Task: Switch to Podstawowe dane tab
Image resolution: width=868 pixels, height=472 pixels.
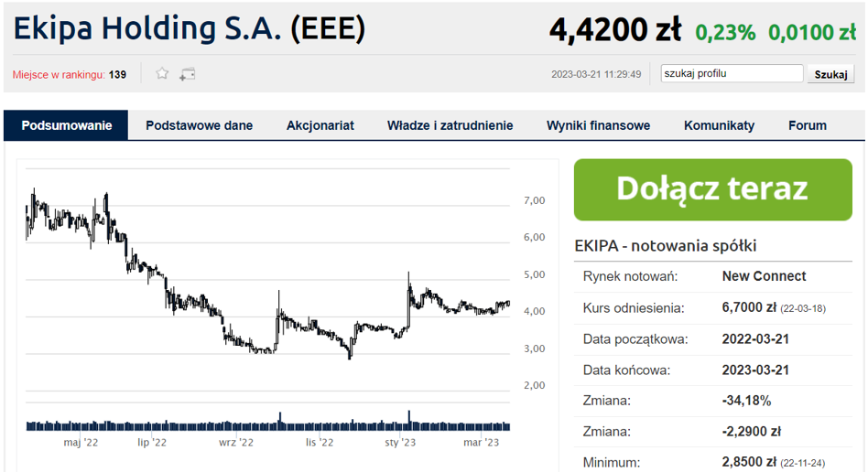Action: 200,125
